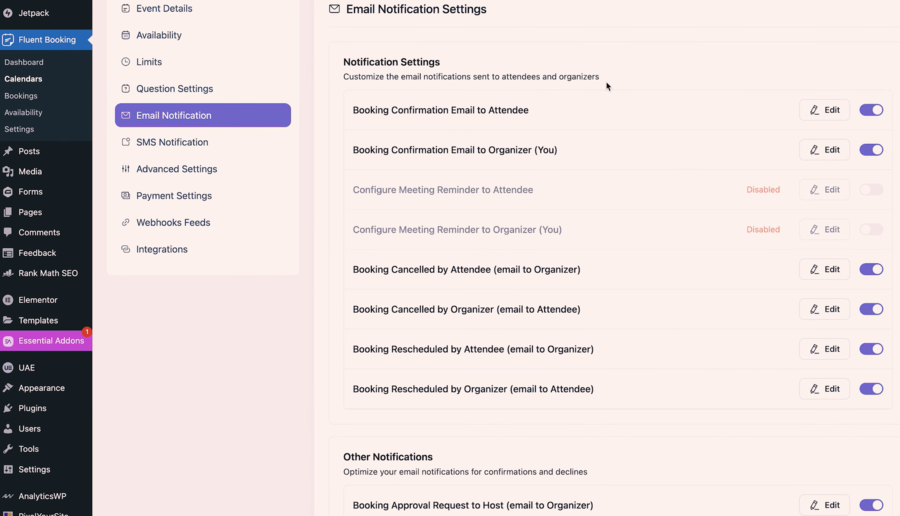Click the Email Notification Settings envelope header icon
Viewport: 900px width, 516px height.
pos(334,9)
